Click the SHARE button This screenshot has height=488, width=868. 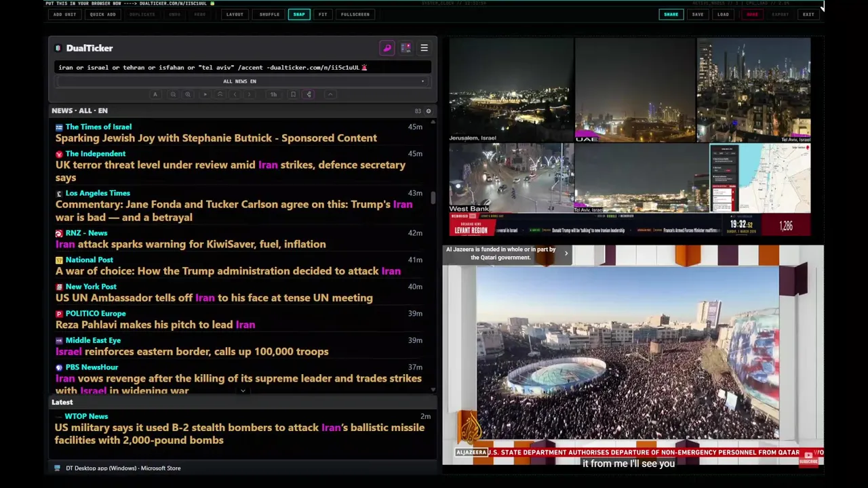(671, 14)
